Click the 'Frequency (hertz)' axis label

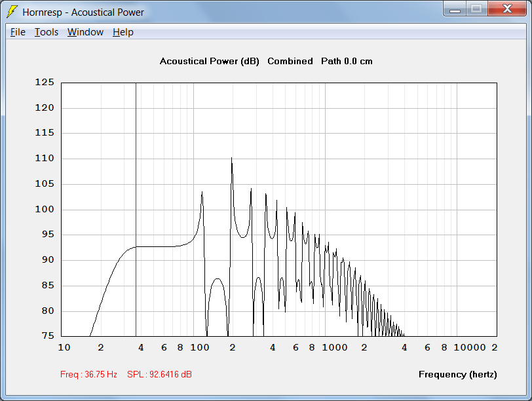point(458,374)
